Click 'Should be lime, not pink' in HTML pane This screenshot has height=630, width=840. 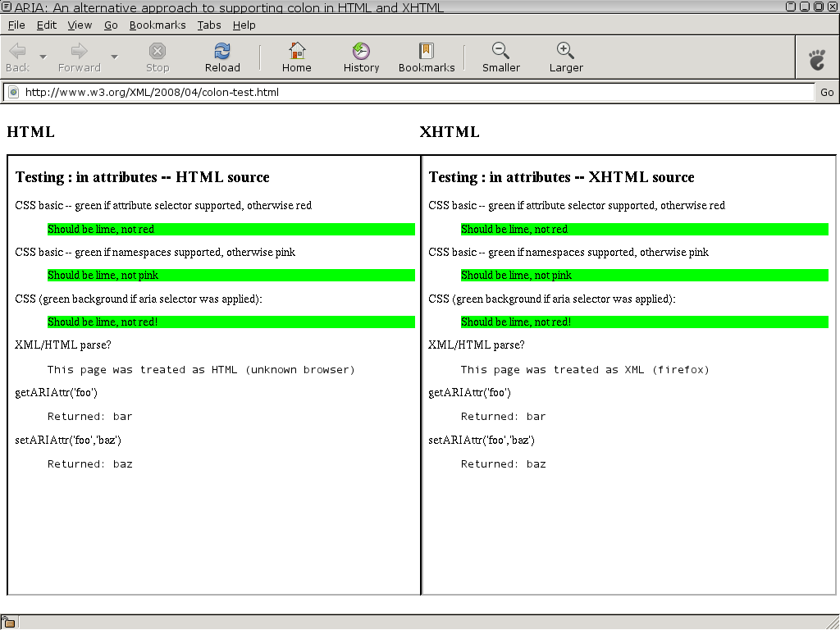click(103, 276)
